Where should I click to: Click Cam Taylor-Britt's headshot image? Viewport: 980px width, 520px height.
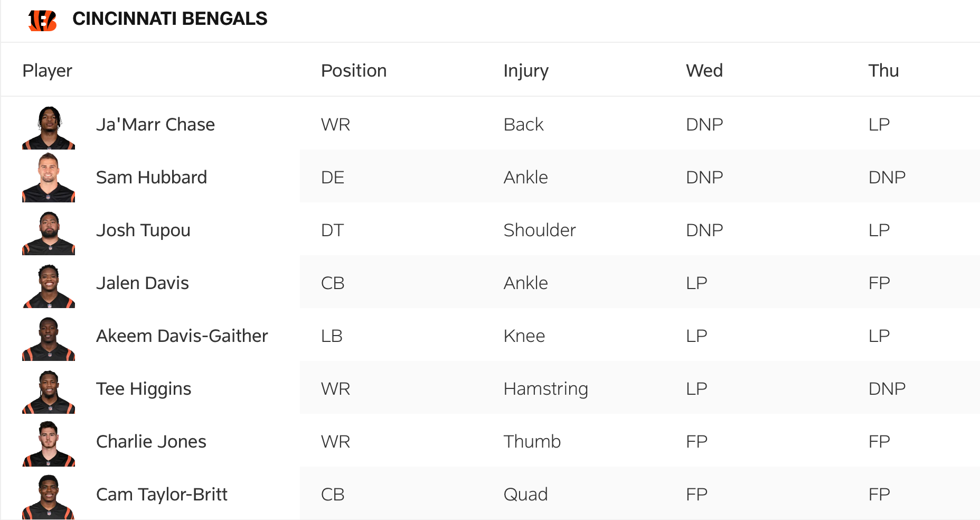point(49,496)
